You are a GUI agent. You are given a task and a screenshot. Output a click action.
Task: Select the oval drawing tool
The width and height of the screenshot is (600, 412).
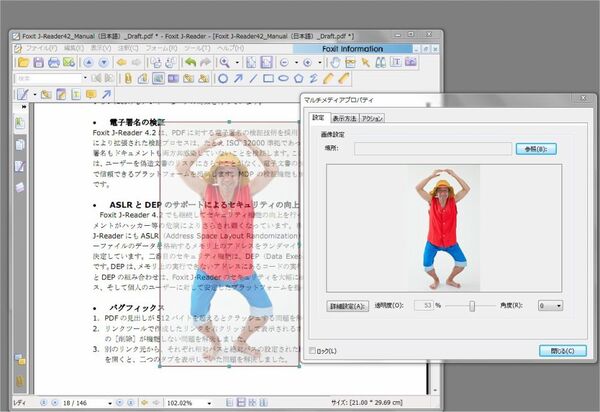point(284,79)
